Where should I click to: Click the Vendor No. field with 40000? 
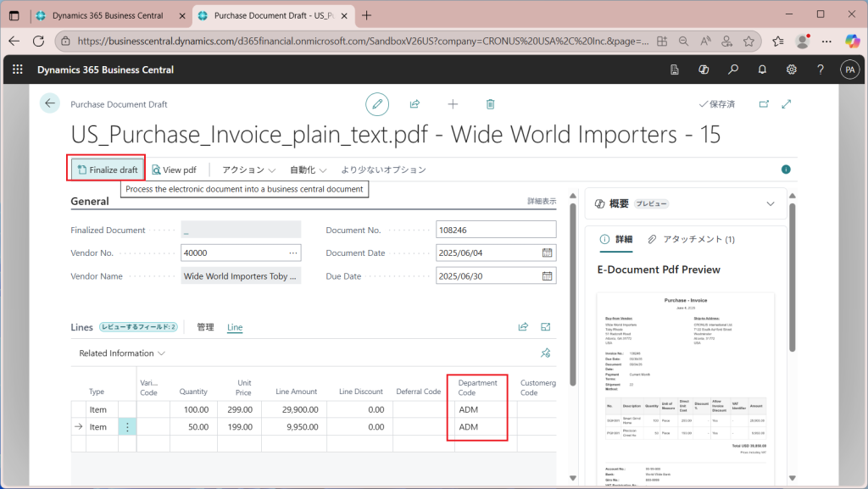coord(241,253)
